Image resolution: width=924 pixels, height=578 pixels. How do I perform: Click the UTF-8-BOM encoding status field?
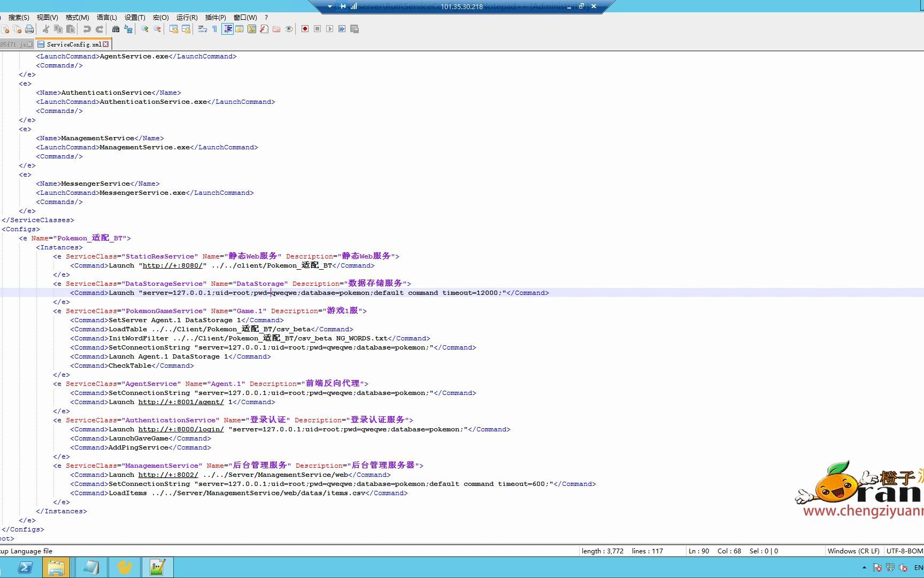pos(904,551)
